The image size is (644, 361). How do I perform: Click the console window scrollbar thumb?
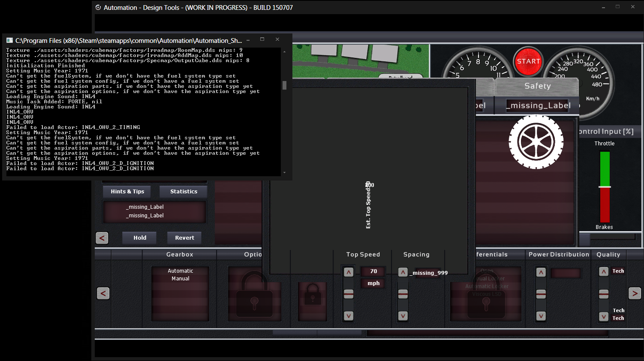pos(284,85)
